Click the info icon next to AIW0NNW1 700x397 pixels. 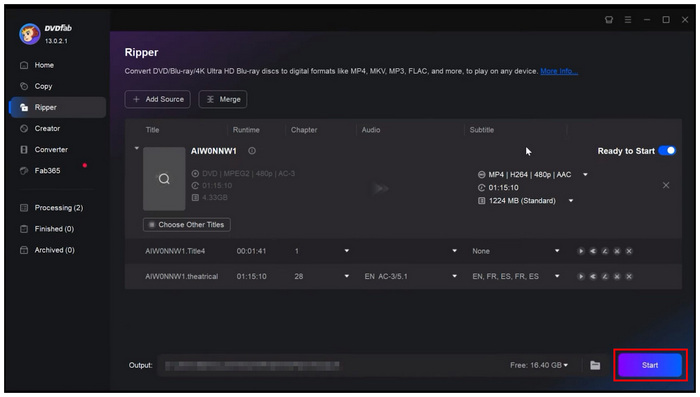pos(252,151)
